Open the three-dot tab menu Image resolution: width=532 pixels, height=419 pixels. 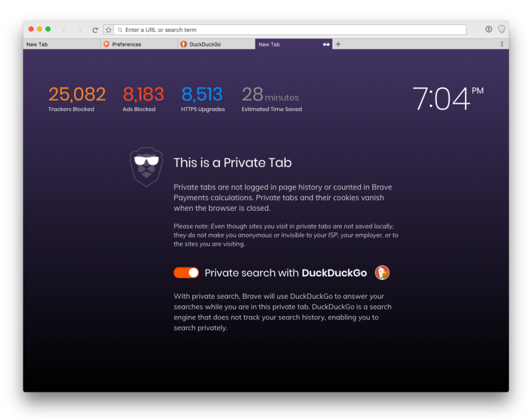[502, 44]
